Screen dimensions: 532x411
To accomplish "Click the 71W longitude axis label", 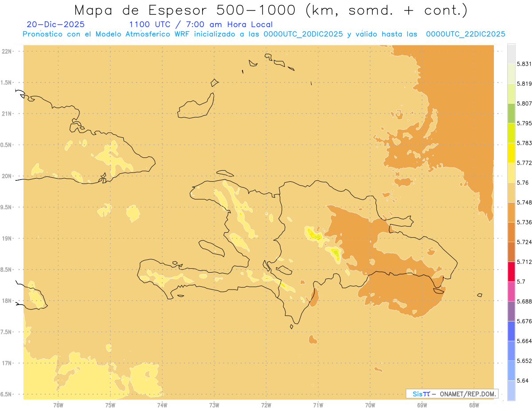I will coord(318,405).
